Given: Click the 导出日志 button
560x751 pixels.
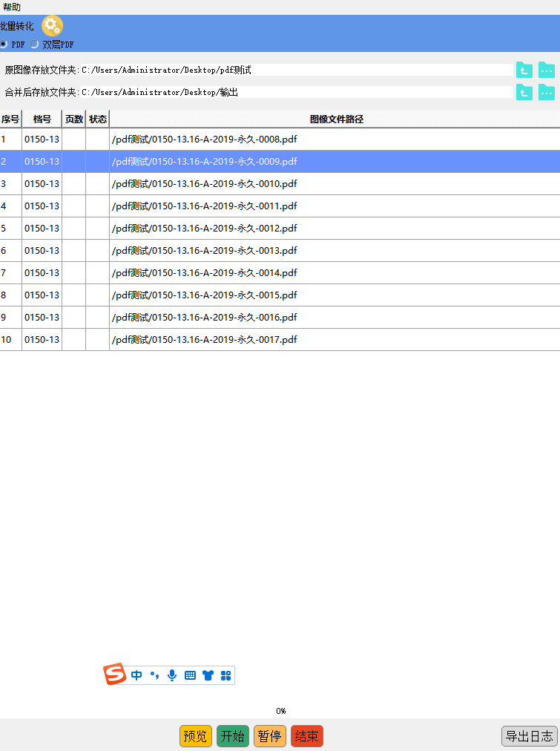Looking at the screenshot, I should point(529,736).
